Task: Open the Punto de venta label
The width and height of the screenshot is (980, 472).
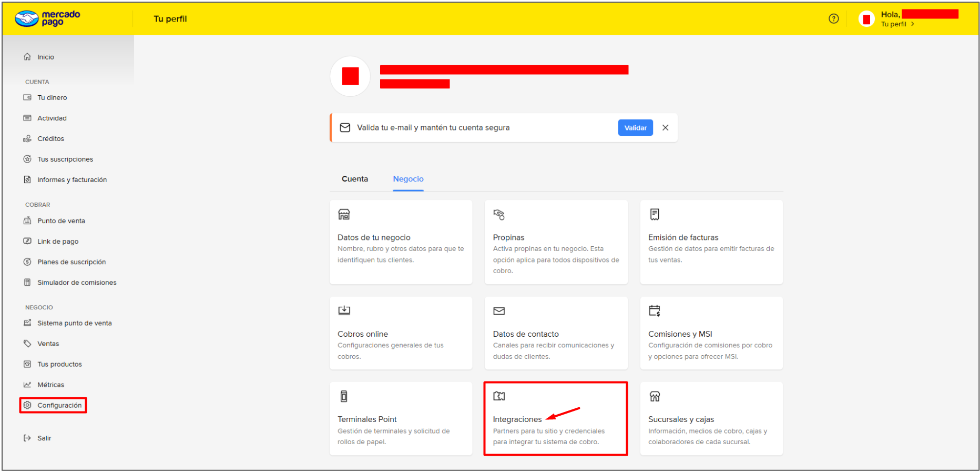Action: (61, 220)
